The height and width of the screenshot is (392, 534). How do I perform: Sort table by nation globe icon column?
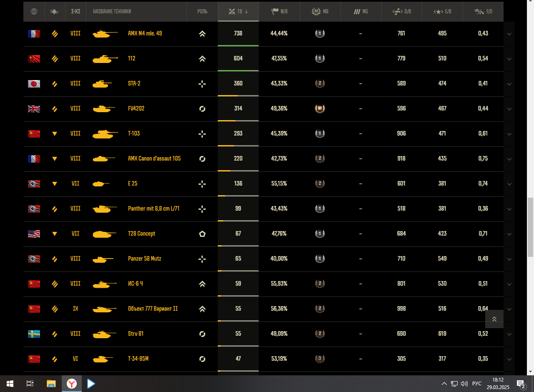(x=34, y=12)
